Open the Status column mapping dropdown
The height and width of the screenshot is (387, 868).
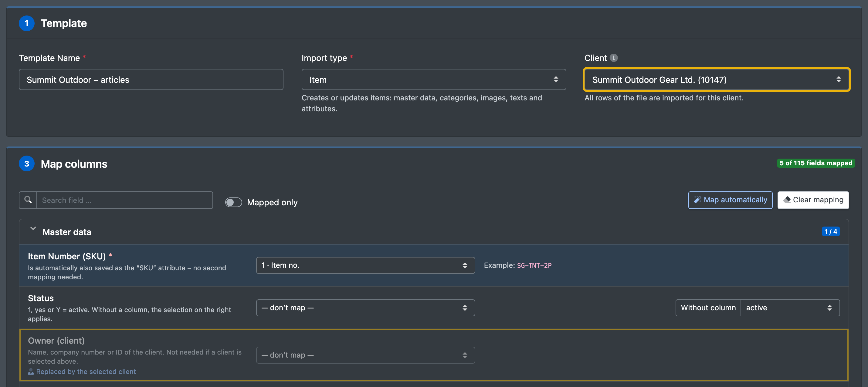(365, 308)
